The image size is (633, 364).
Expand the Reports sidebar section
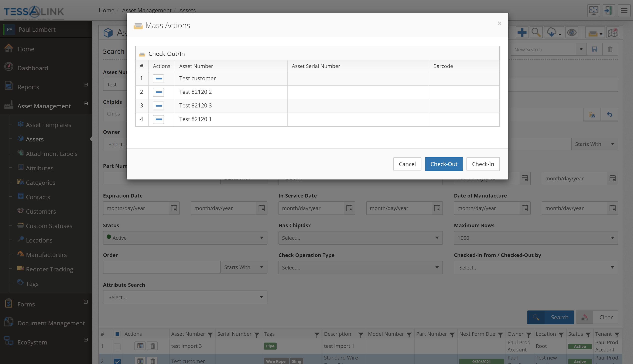point(86,85)
